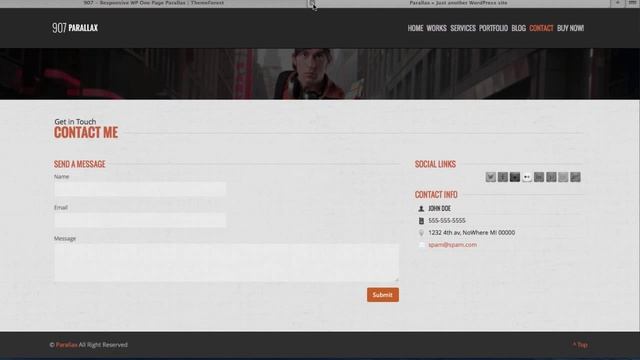Click the Top link in the footer
This screenshot has width=640, height=360.
[x=580, y=345]
